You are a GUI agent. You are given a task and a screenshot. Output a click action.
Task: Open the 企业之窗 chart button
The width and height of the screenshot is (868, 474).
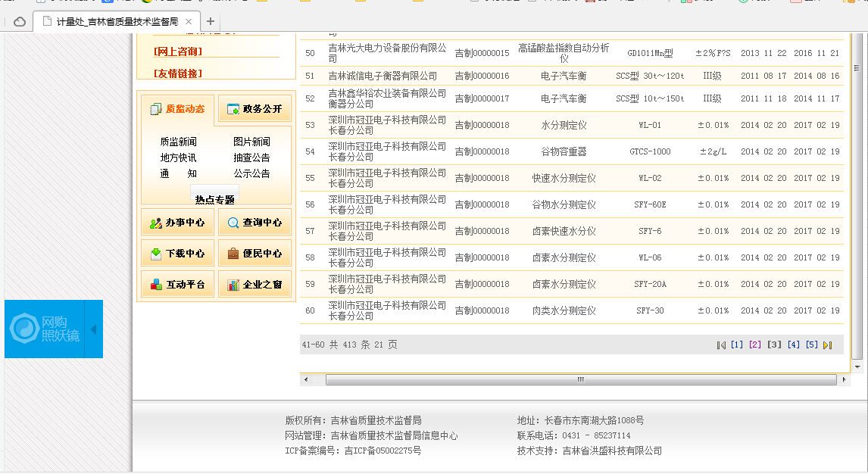coord(254,284)
